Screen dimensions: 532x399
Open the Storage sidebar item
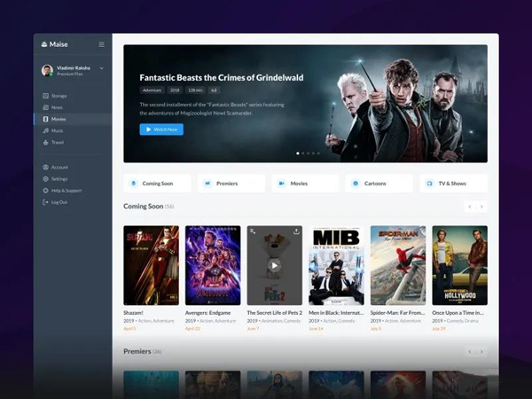point(73,96)
